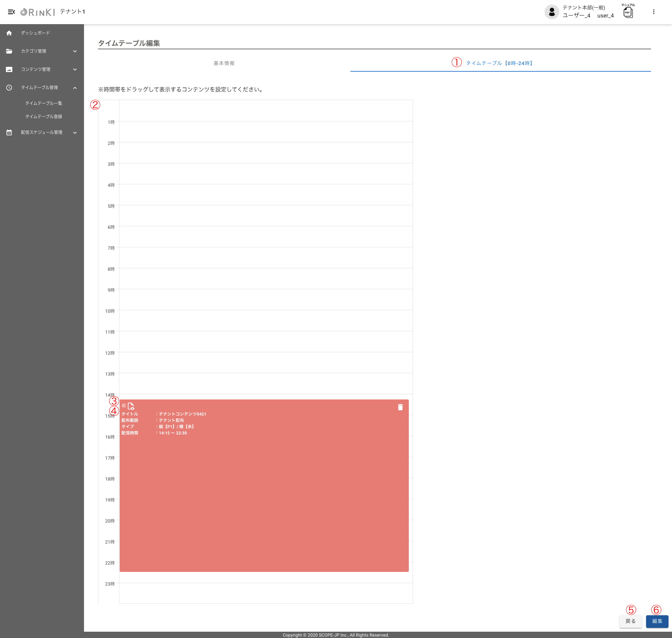Open タイムテーブル登録 in the sidebar
This screenshot has width=672, height=638.
[44, 116]
